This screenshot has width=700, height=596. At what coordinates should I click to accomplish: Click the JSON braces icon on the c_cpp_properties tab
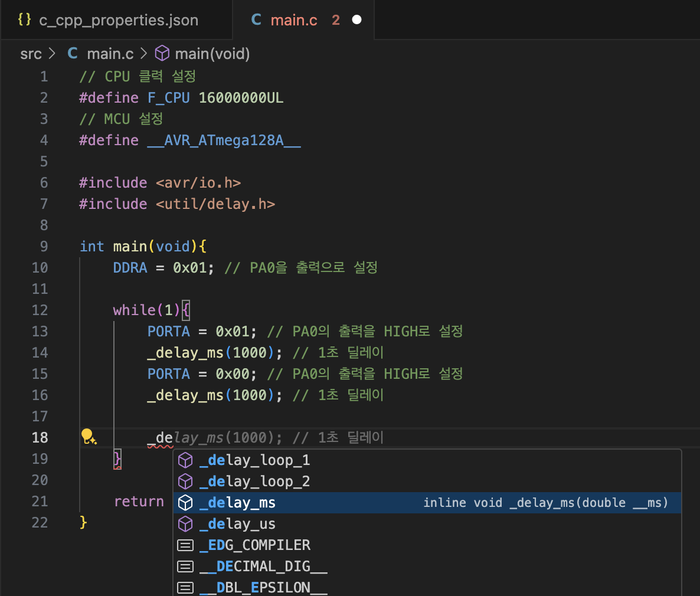25,19
